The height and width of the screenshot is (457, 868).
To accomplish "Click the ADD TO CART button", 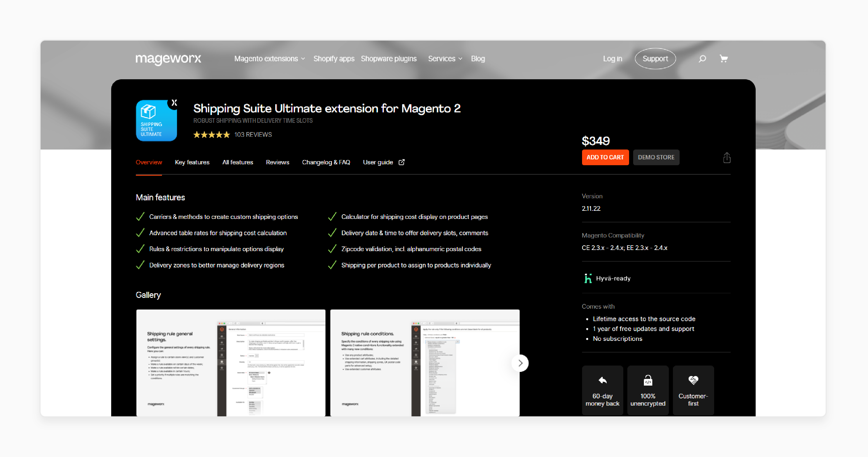I will coord(605,157).
